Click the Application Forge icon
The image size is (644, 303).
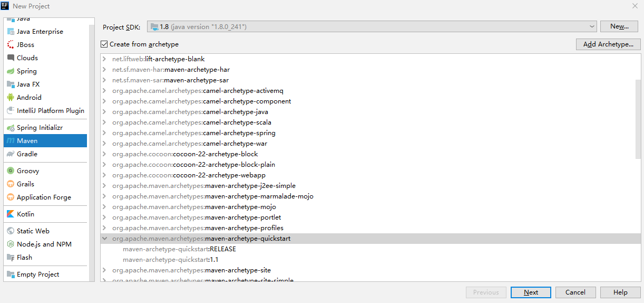11,197
